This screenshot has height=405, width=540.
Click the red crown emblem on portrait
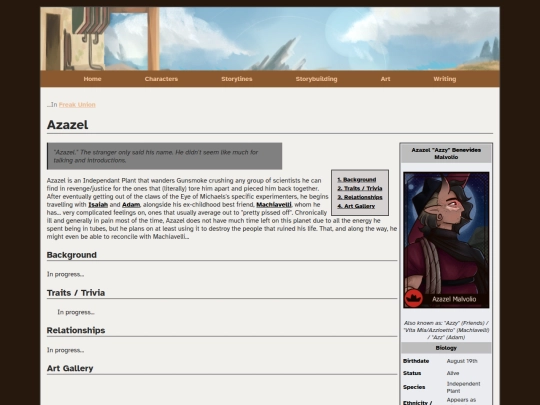[413, 298]
